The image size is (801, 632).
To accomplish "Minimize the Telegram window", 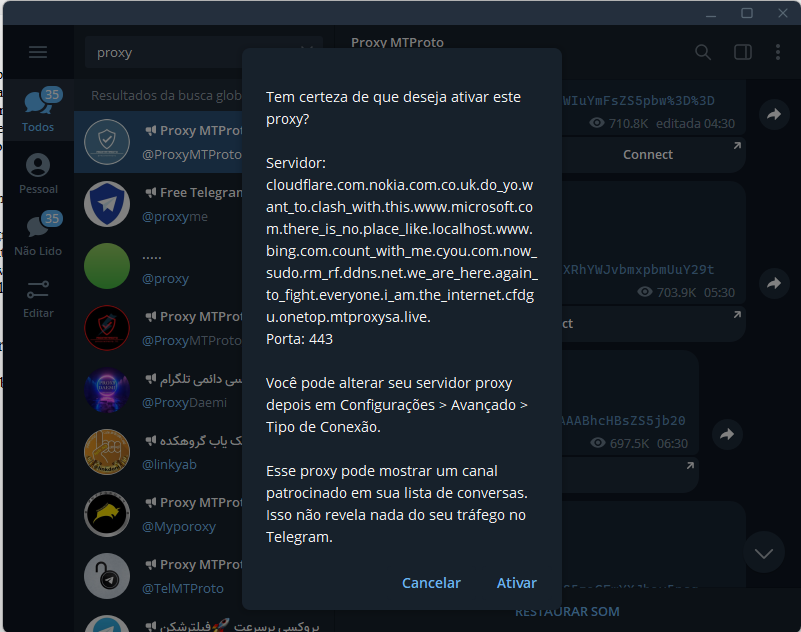I will (711, 14).
